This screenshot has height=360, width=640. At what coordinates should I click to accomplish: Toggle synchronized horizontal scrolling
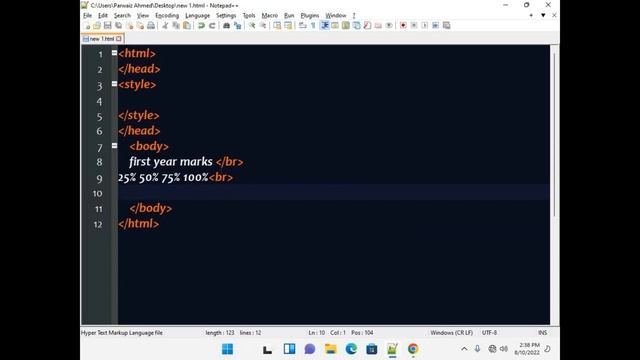coord(288,25)
